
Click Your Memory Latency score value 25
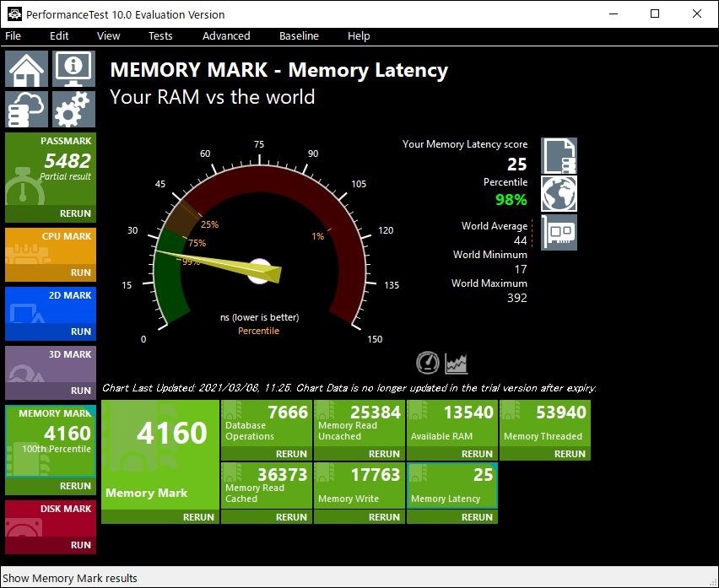517,164
